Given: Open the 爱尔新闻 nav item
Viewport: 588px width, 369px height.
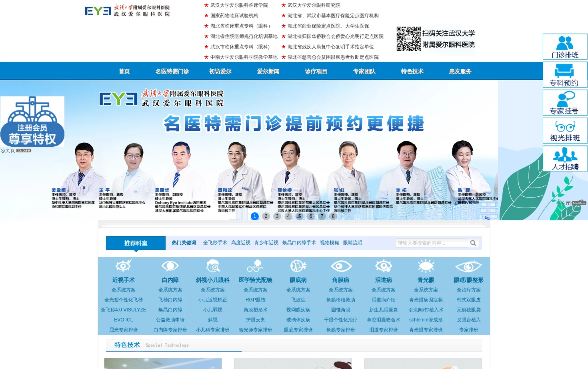Looking at the screenshot, I should pyautogui.click(x=268, y=71).
